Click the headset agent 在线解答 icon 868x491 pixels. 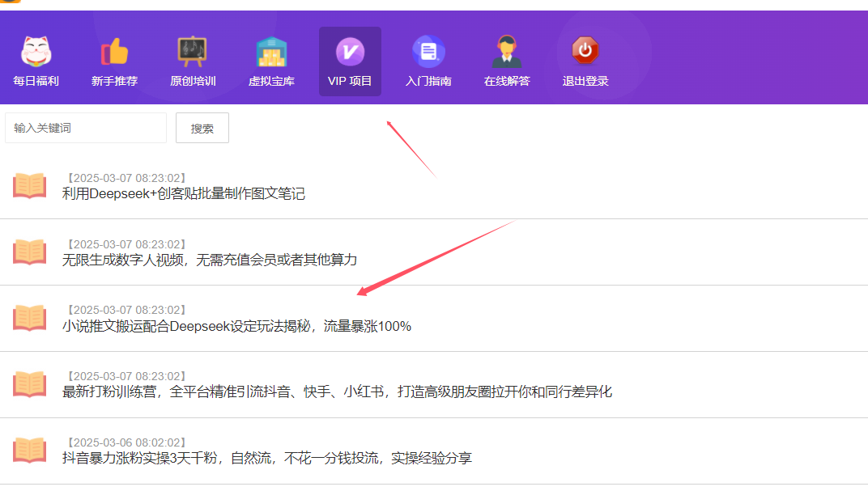click(x=507, y=52)
